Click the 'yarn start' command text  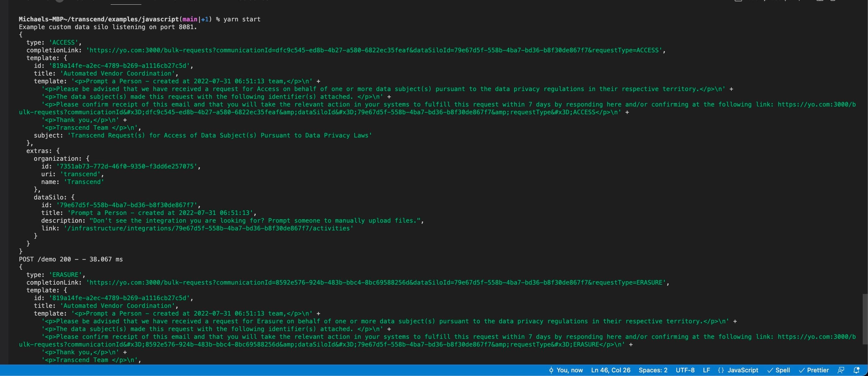tap(241, 19)
